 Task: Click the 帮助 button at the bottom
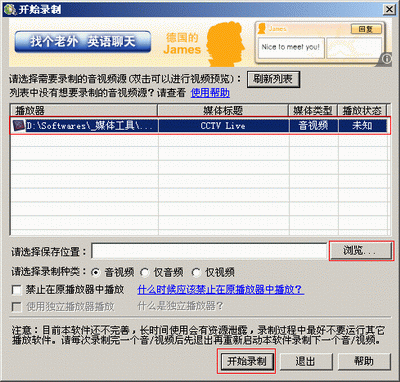[x=364, y=361]
